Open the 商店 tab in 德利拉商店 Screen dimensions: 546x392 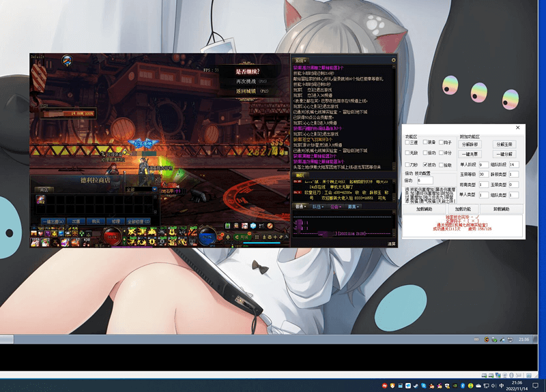44,190
